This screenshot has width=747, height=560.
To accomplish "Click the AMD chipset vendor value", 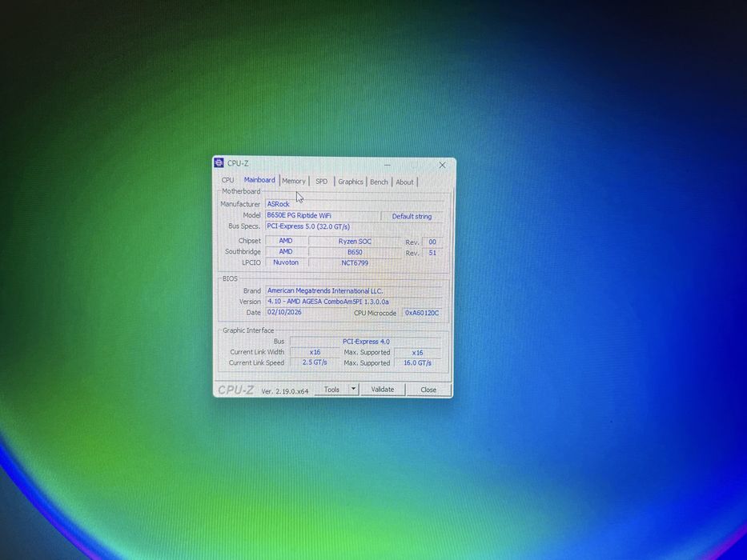I will (286, 241).
